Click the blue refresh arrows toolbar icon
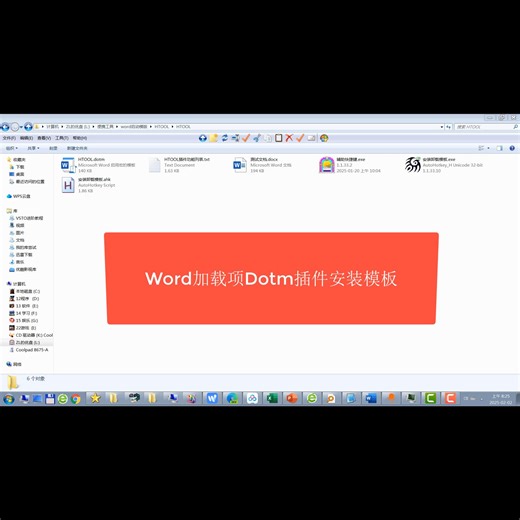The height and width of the screenshot is (520, 520). click(x=225, y=138)
